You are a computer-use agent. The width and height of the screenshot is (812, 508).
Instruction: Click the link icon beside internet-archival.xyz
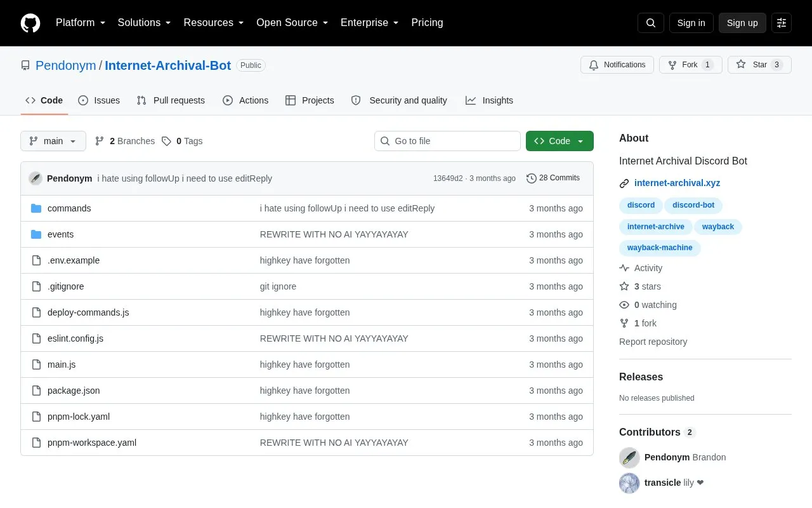pyautogui.click(x=624, y=184)
